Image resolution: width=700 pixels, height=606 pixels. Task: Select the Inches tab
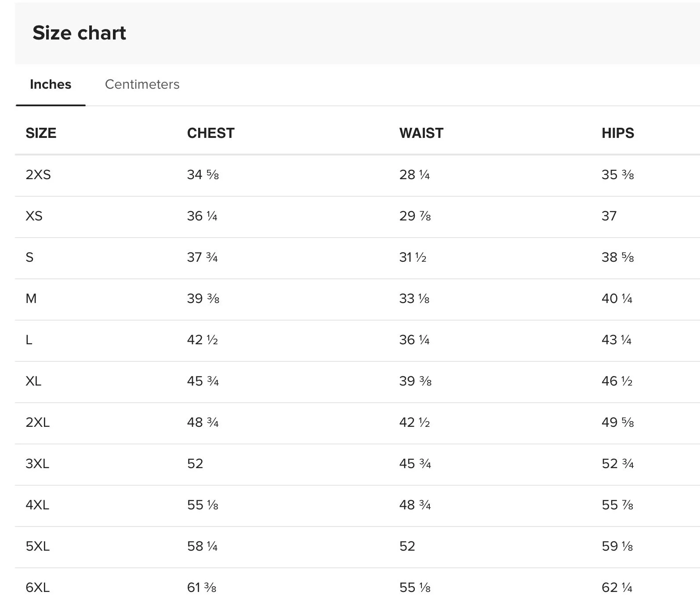click(51, 84)
